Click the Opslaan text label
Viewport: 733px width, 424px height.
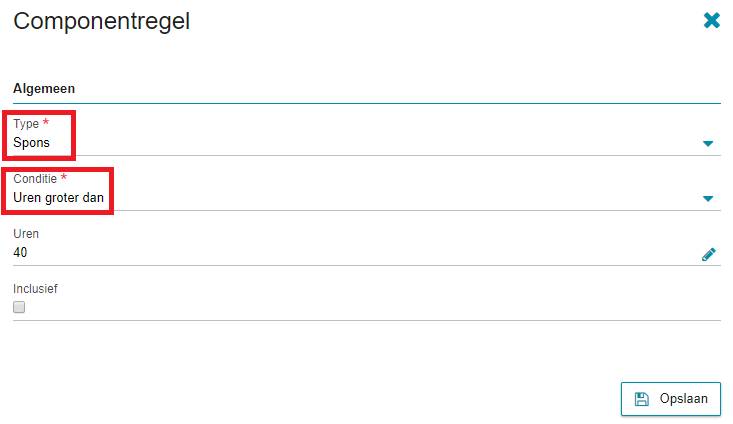683,399
